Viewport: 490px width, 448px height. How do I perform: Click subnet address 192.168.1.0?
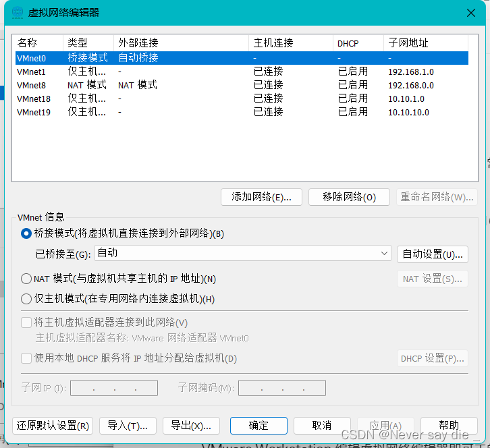click(x=411, y=72)
